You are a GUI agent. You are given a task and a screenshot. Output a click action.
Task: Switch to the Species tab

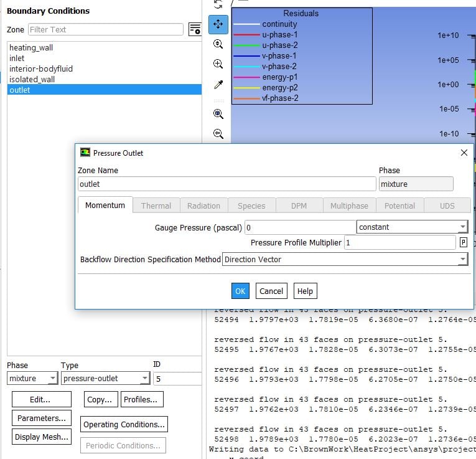(x=251, y=206)
